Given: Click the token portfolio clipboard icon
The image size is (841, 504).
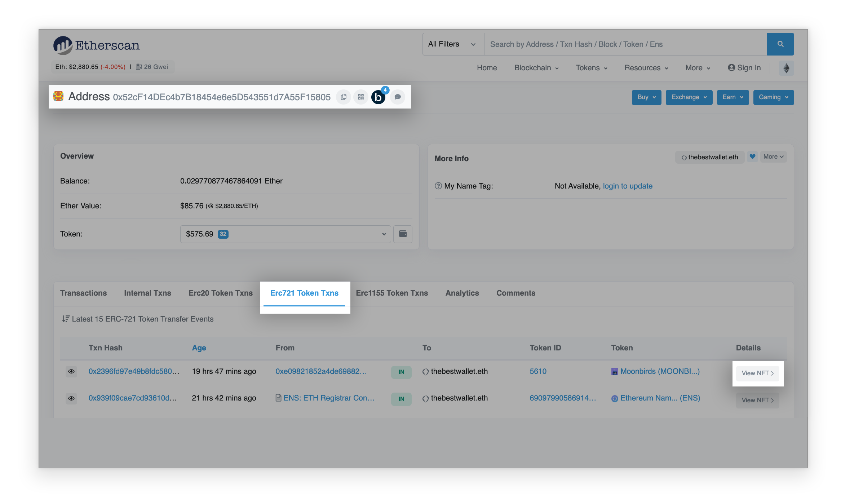Looking at the screenshot, I should point(403,233).
